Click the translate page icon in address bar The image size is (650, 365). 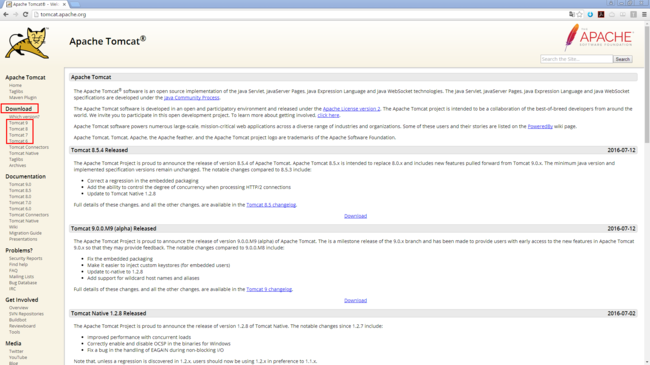pos(572,15)
